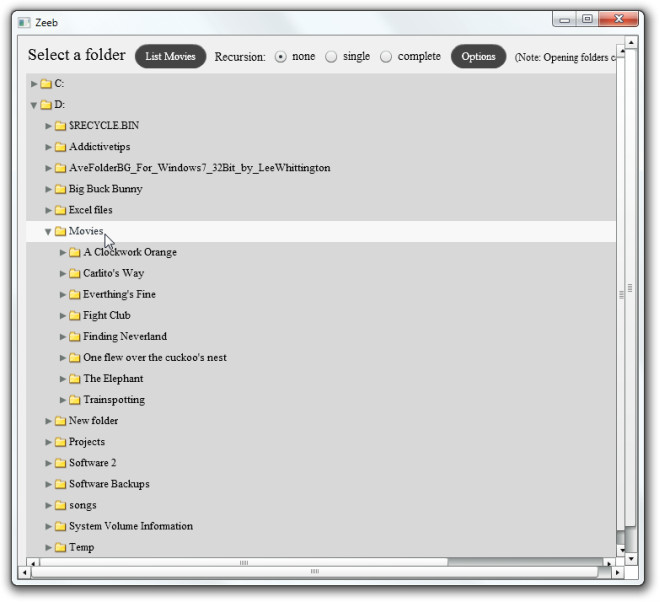Select the 'Excel files' folder name
The image size is (660, 602).
(90, 210)
